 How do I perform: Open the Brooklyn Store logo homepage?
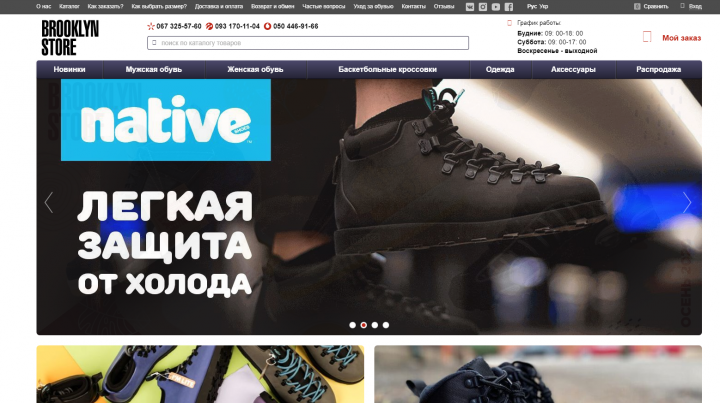70,38
